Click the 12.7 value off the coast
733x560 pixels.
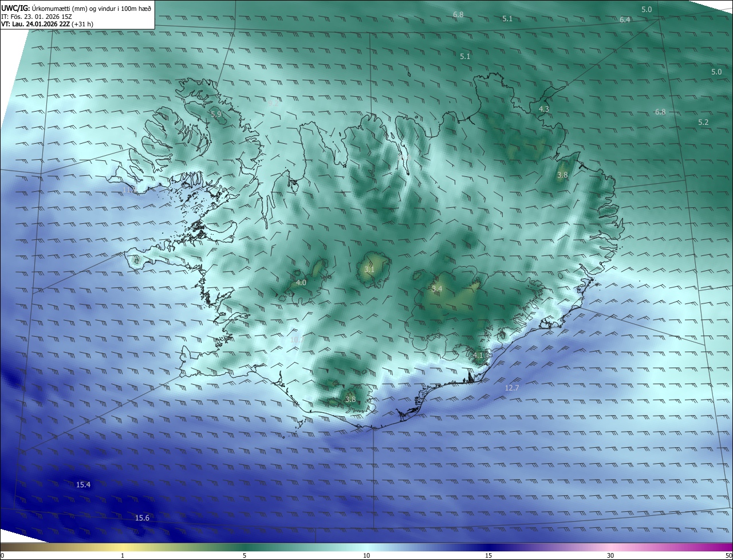(x=511, y=388)
